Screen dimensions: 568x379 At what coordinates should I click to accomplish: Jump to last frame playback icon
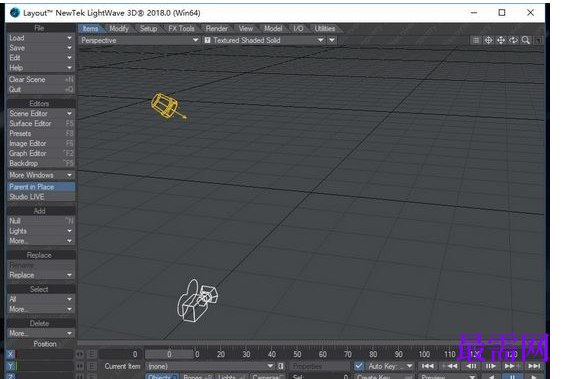(x=534, y=366)
